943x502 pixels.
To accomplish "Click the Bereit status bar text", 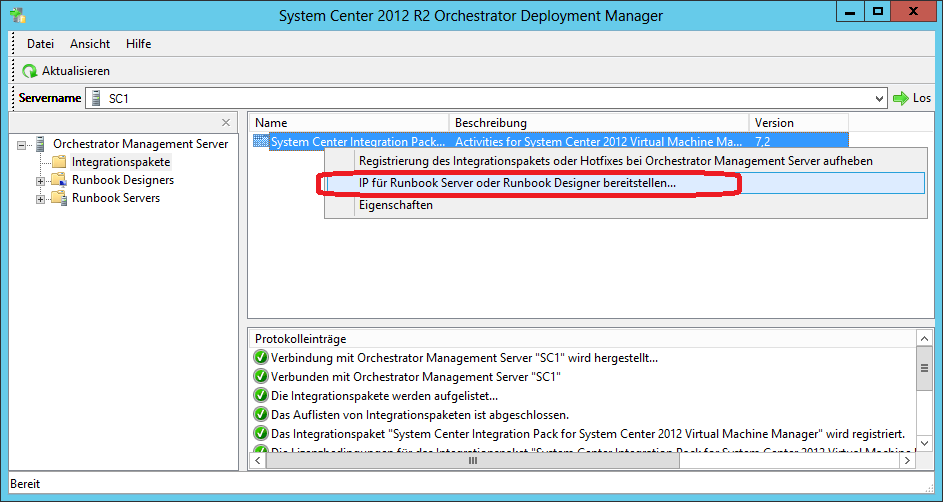I will (x=25, y=483).
